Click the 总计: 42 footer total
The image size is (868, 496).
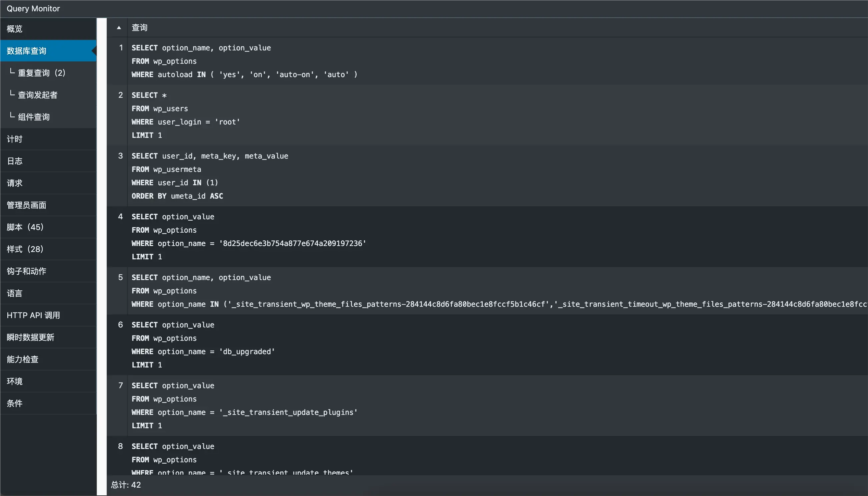126,485
